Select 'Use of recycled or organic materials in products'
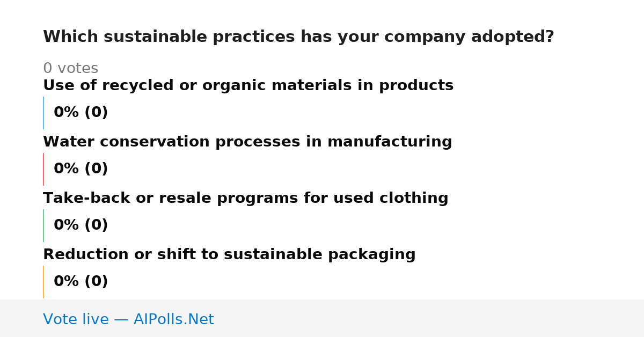Viewport: 644px width, 337px height. pyautogui.click(x=248, y=86)
